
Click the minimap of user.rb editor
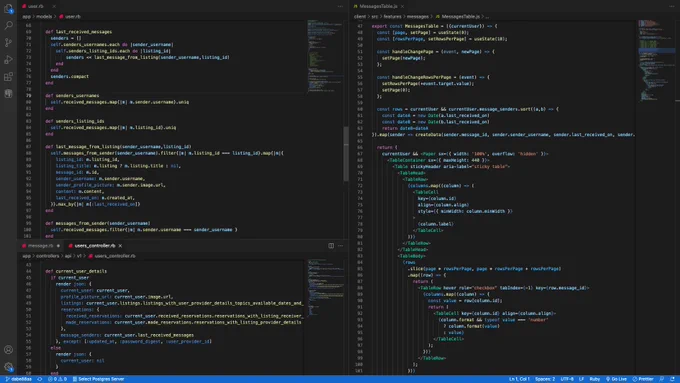(x=324, y=56)
